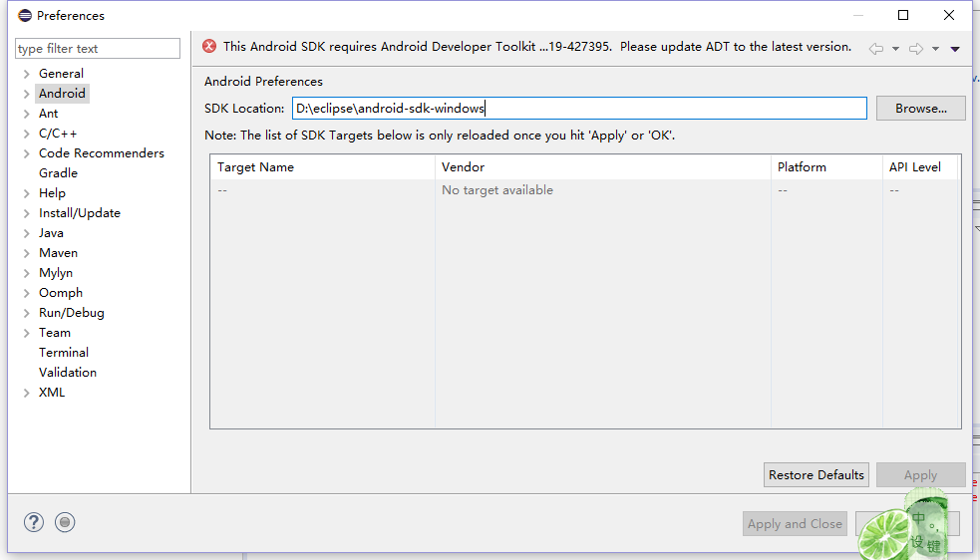
Task: Select General in preferences tree
Action: 61,73
